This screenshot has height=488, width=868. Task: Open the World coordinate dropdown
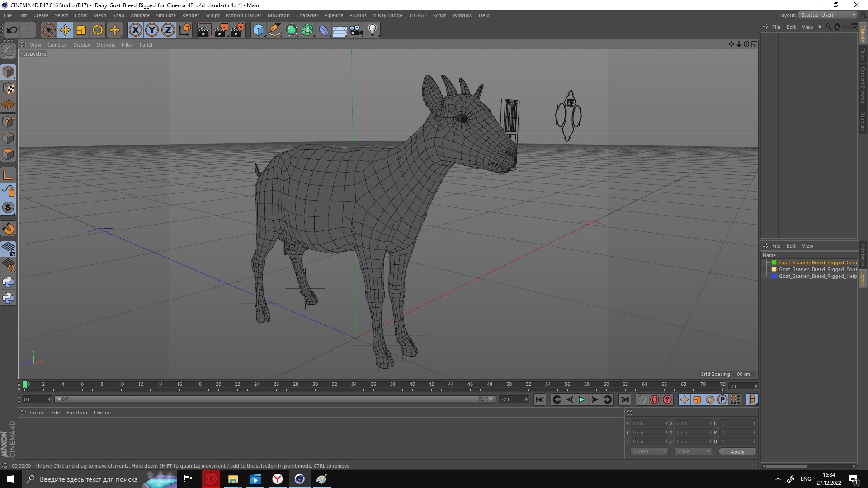[649, 451]
